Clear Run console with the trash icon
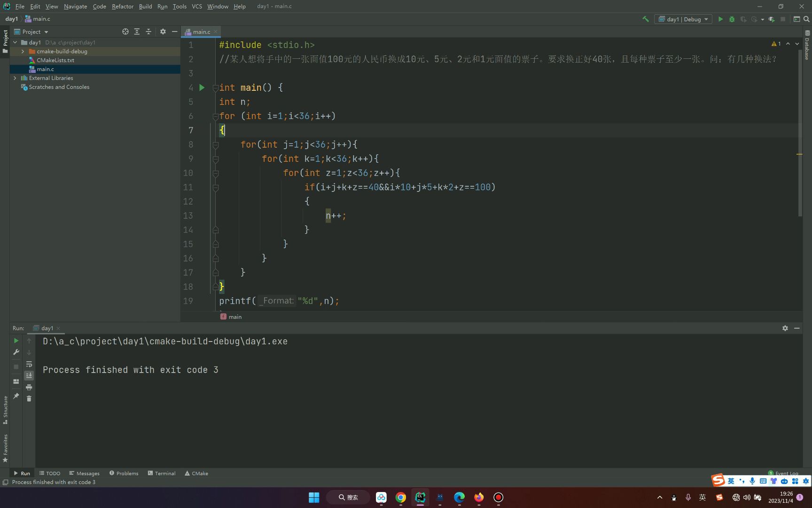This screenshot has height=508, width=812. 29,398
